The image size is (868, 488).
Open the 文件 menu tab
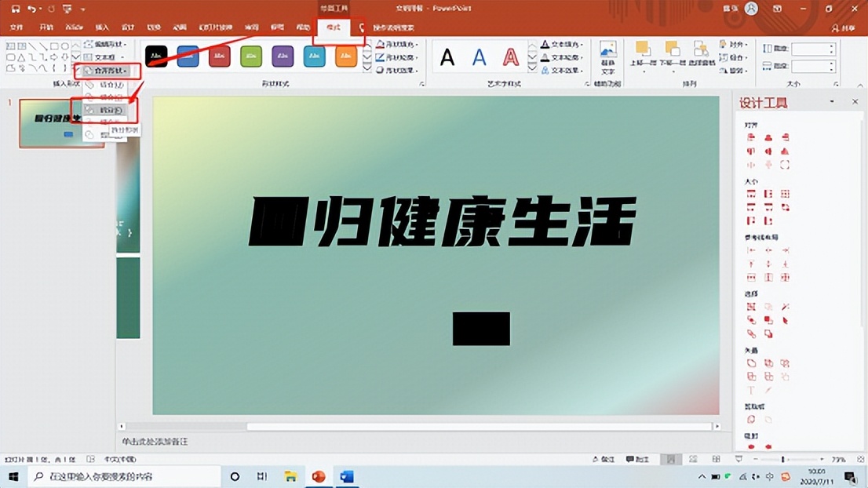16,27
